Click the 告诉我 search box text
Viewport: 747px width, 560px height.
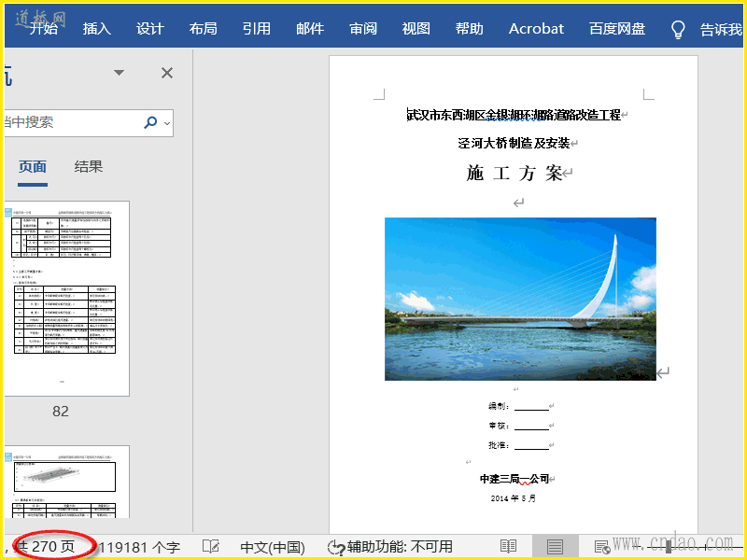721,30
